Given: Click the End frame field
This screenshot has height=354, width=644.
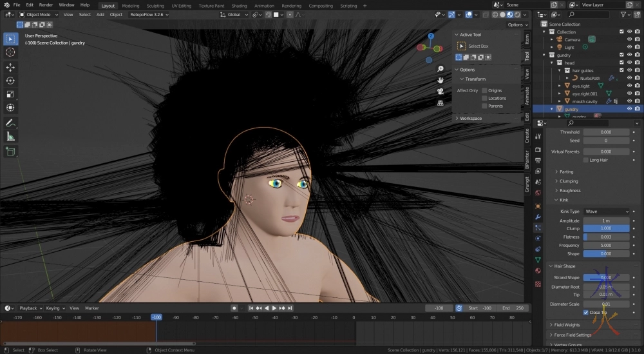Looking at the screenshot, I should click(x=513, y=308).
